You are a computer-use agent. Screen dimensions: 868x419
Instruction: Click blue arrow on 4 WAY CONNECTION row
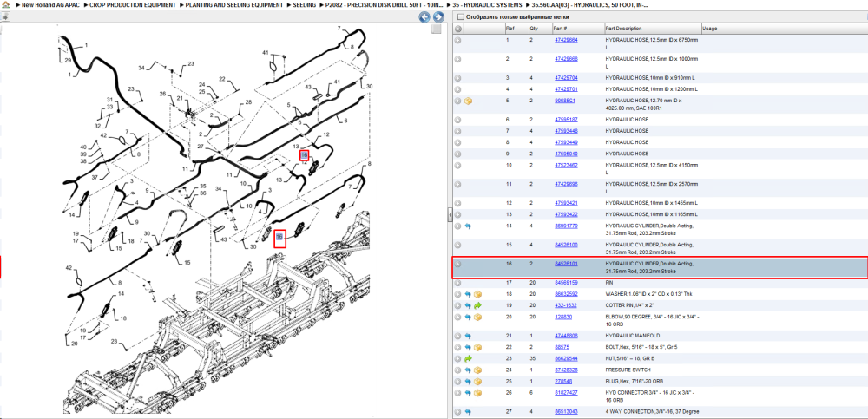coord(469,412)
